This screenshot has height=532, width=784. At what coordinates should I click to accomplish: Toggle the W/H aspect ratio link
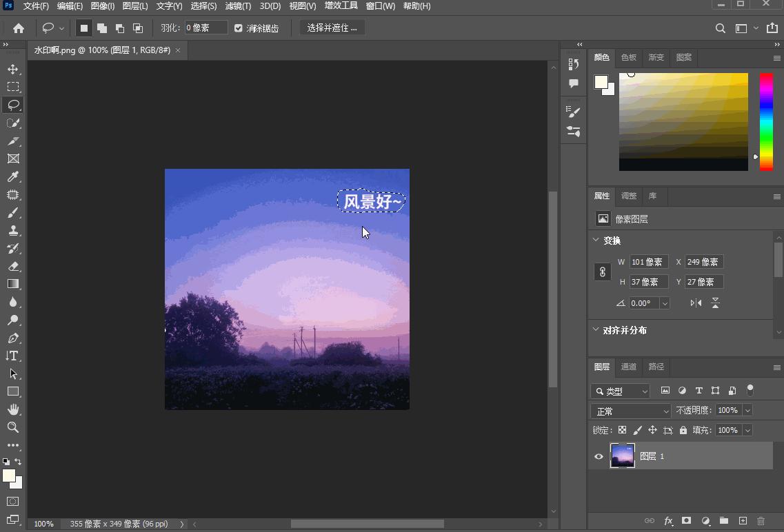tap(602, 272)
